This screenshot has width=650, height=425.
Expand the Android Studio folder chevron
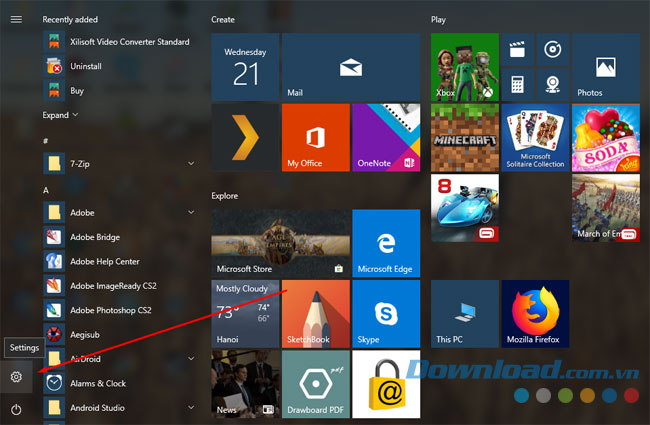click(191, 408)
